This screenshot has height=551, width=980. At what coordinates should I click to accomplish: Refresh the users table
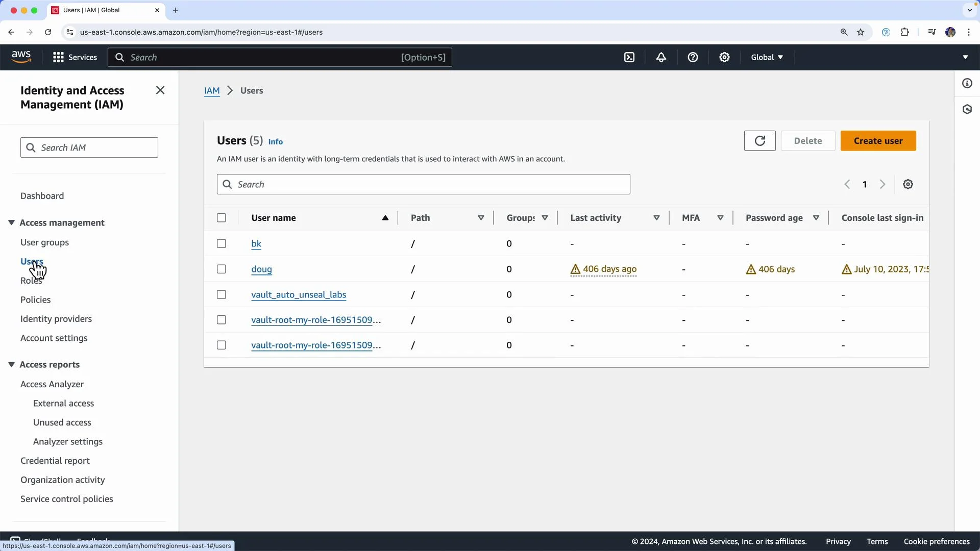[x=759, y=141]
